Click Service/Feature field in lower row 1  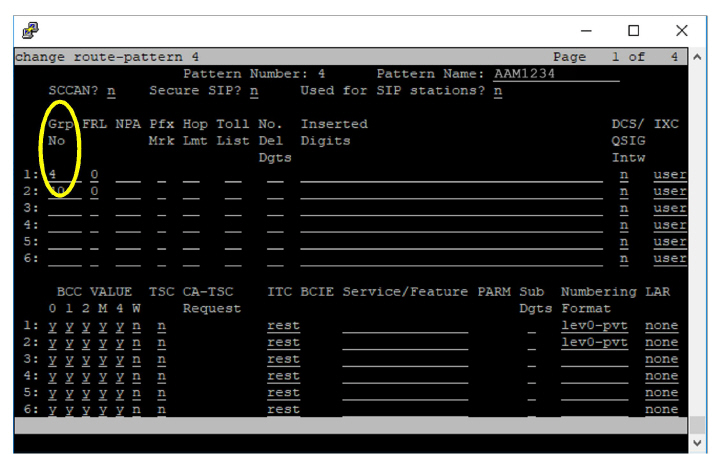[405, 326]
